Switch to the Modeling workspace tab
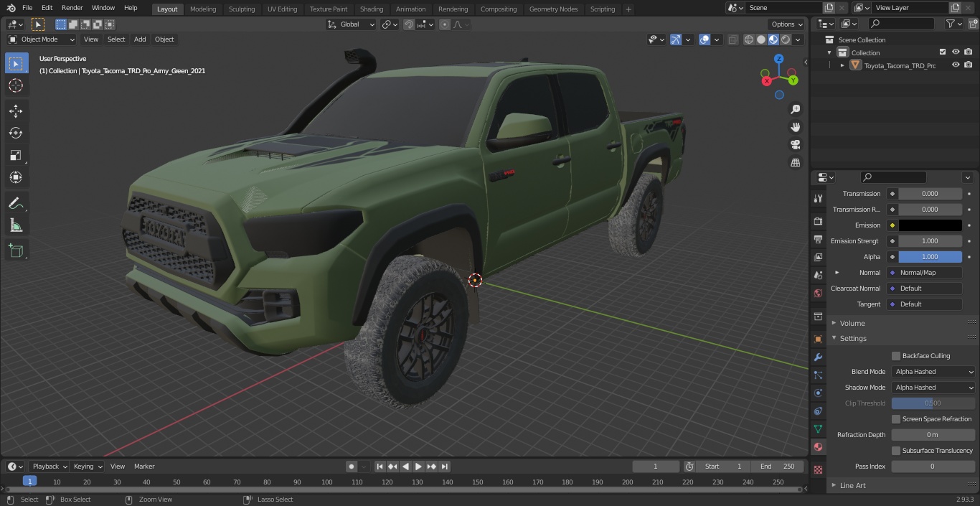 coord(203,9)
